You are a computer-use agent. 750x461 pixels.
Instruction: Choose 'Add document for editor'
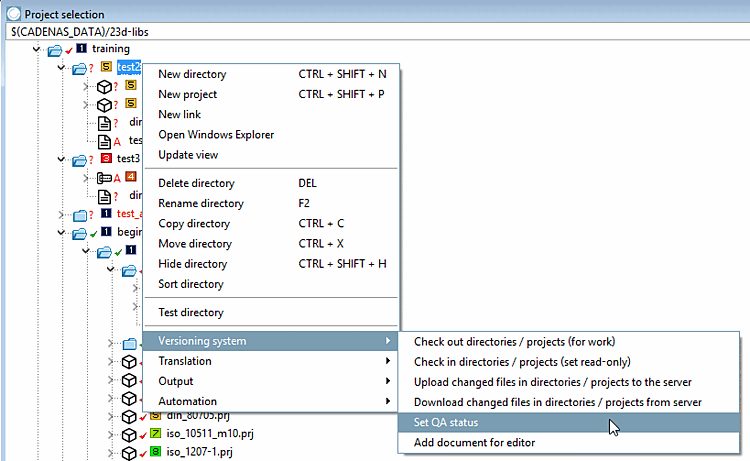tap(569, 442)
